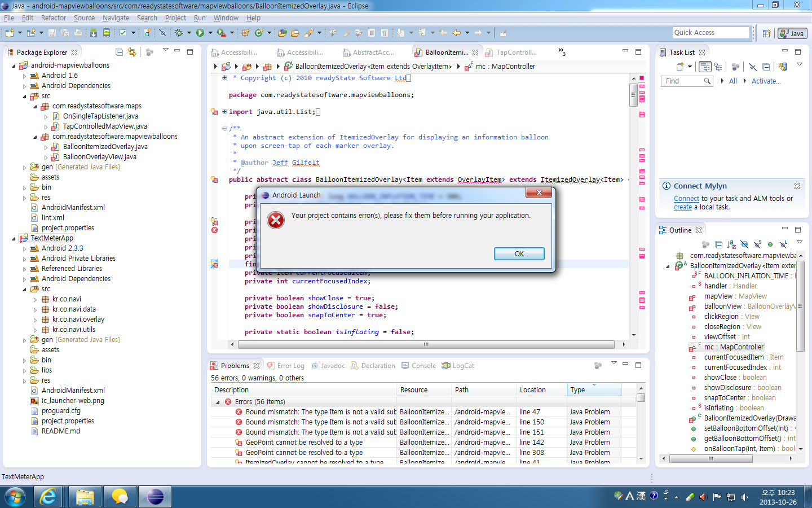
Task: Click the create local task link
Action: (683, 207)
